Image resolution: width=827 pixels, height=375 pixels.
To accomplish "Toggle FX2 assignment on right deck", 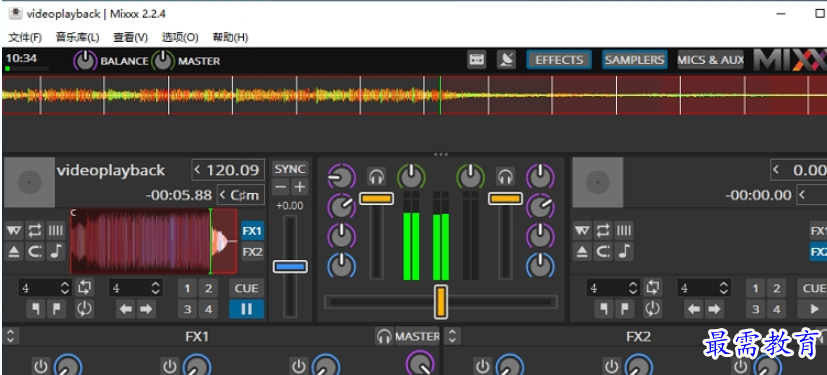I will [x=819, y=252].
